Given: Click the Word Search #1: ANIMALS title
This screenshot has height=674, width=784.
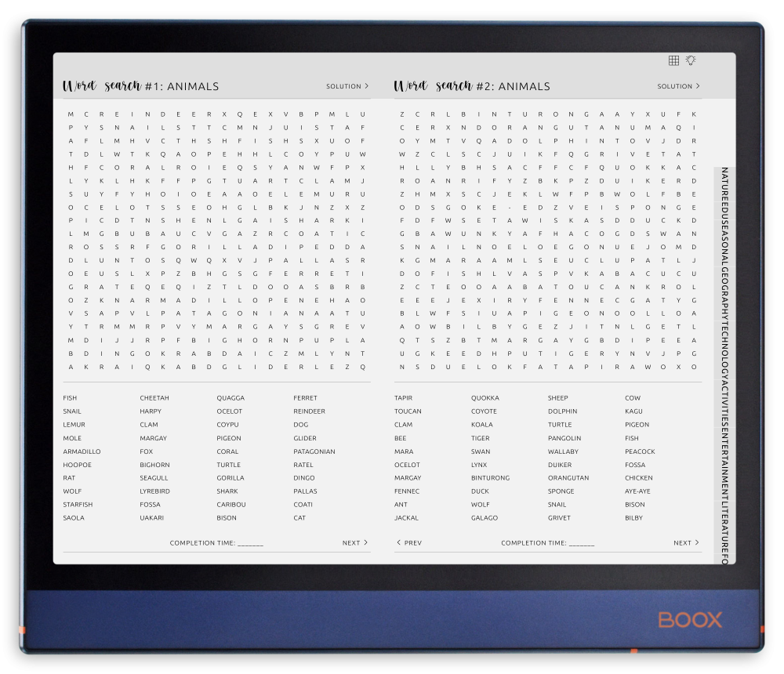Looking at the screenshot, I should [141, 86].
